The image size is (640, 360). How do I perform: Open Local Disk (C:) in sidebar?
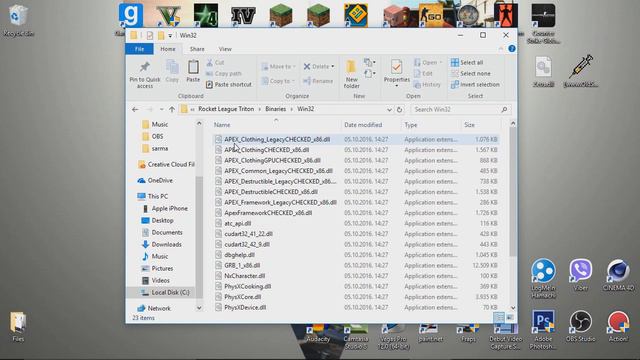[165, 293]
